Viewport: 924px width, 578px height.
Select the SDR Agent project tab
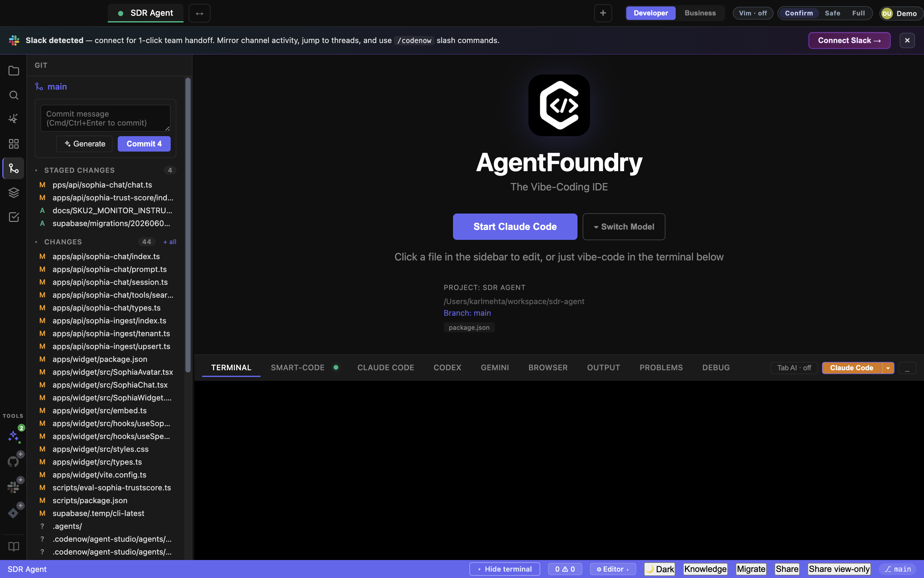pos(145,13)
